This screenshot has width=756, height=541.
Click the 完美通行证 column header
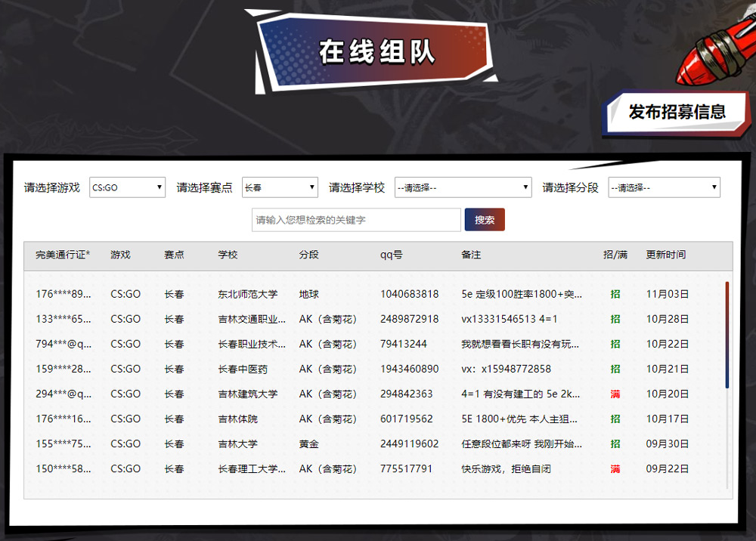pyautogui.click(x=63, y=255)
